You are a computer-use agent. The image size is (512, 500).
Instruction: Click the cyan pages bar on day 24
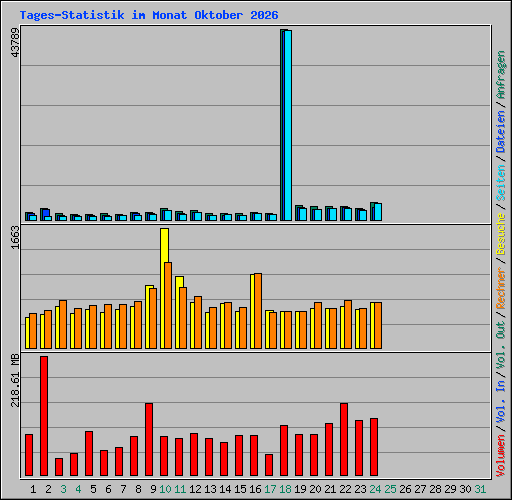click(x=378, y=212)
